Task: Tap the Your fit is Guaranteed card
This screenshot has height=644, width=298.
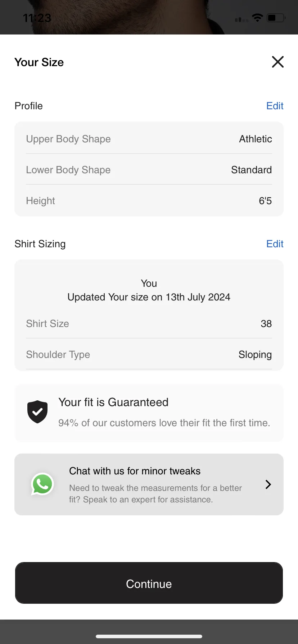Action: click(149, 413)
